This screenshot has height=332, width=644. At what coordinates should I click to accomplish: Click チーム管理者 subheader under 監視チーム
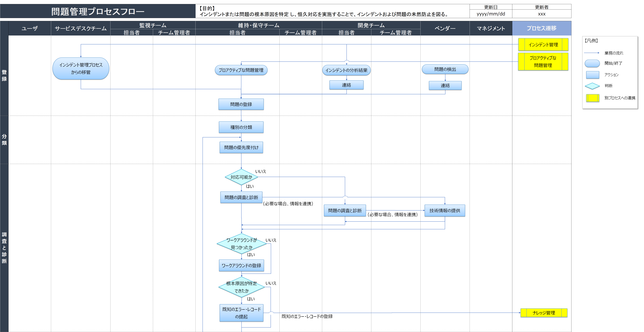coord(174,32)
